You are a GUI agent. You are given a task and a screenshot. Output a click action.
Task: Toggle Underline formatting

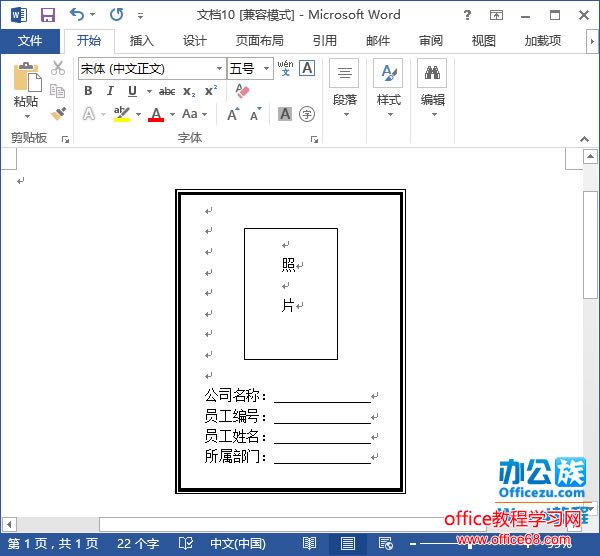[132, 91]
